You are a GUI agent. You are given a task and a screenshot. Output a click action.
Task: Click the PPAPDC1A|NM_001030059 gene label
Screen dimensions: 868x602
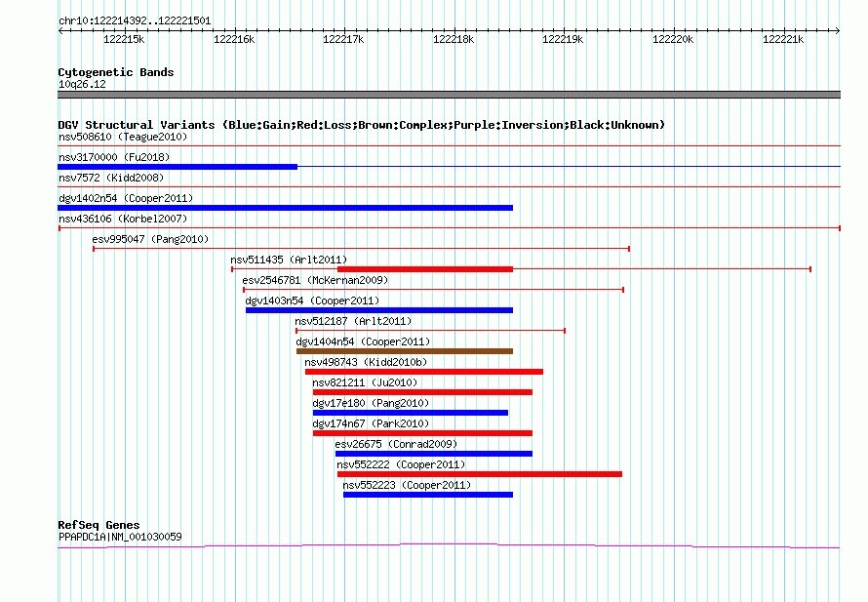click(120, 537)
